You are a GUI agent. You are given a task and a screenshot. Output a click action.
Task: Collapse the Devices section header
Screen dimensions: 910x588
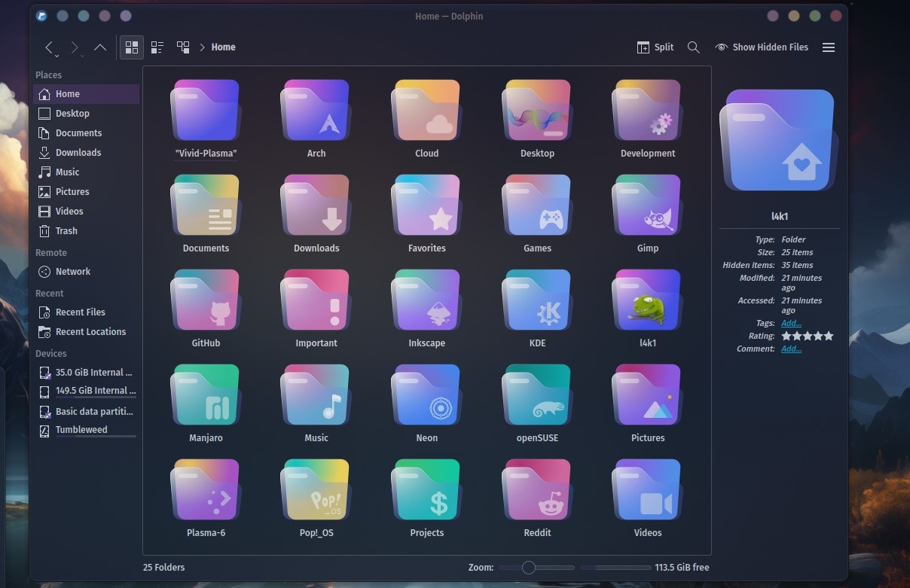[x=50, y=353]
